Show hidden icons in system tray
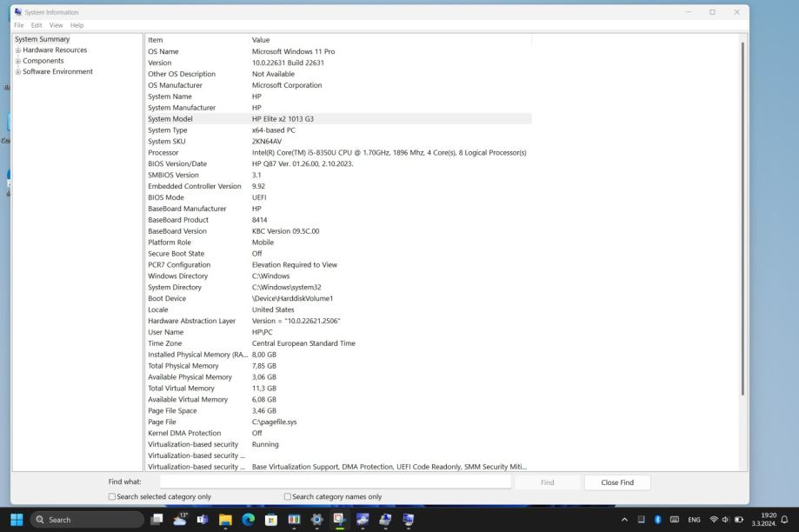The height and width of the screenshot is (532, 799). (624, 520)
